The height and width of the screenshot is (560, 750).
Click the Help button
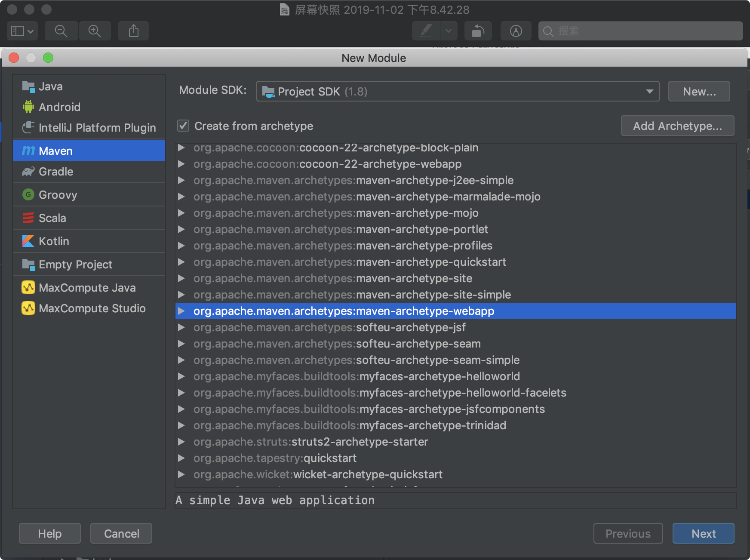click(50, 533)
